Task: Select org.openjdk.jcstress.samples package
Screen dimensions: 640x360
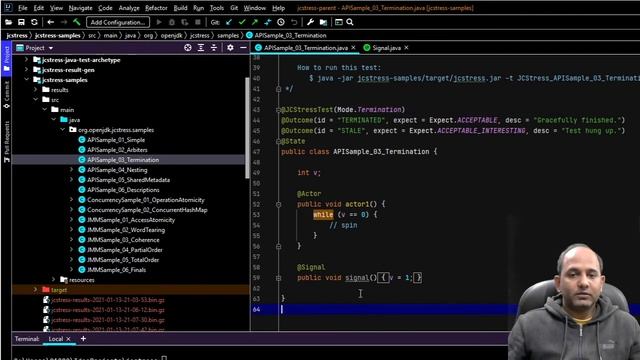Action: tap(116, 130)
